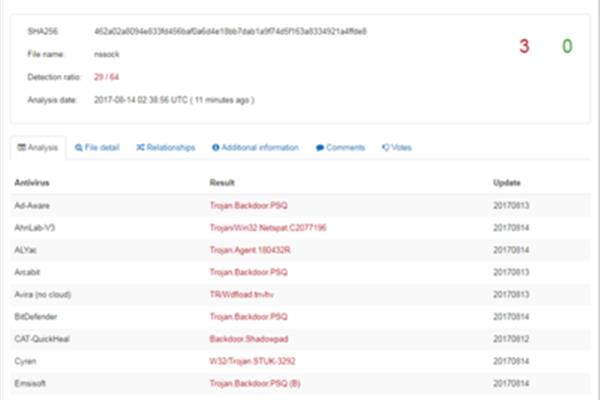Click the shuffle icon beside Relationships
This screenshot has height=400, width=600.
point(140,147)
